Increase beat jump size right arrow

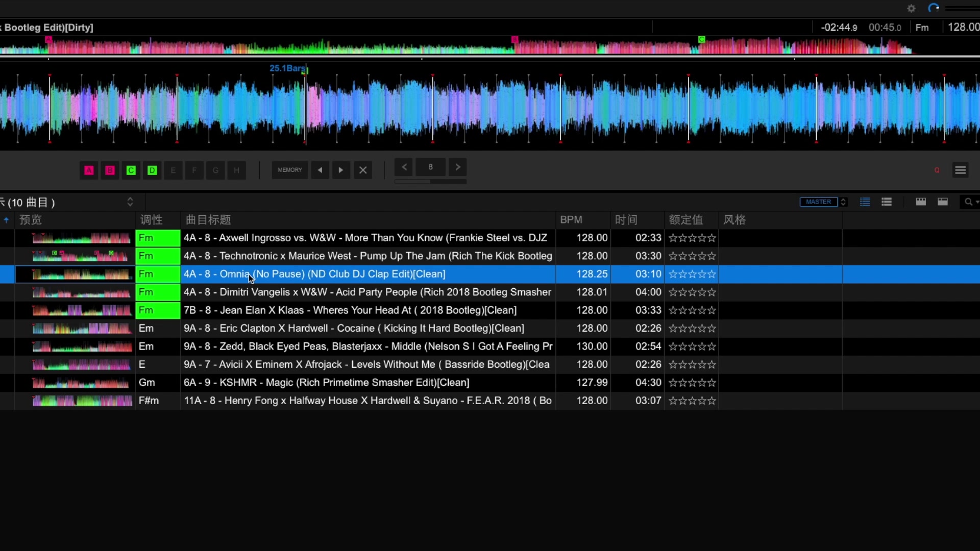(x=458, y=167)
